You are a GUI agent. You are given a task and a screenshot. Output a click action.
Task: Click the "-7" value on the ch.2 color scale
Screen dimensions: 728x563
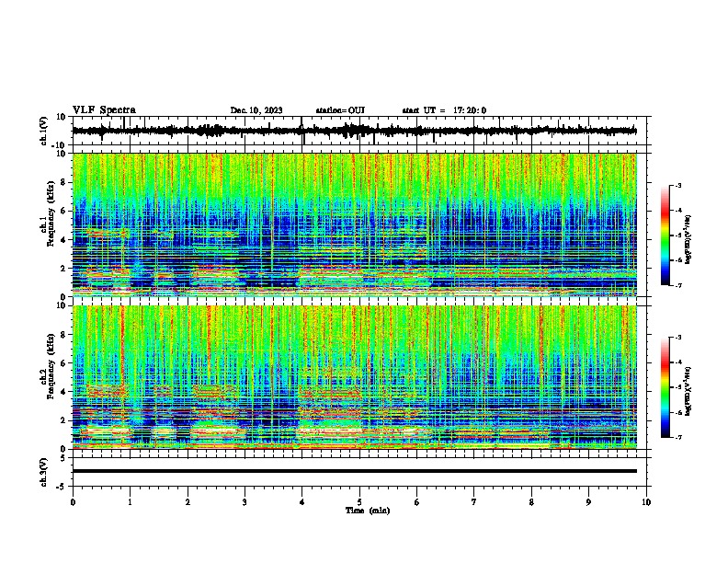tap(678, 437)
